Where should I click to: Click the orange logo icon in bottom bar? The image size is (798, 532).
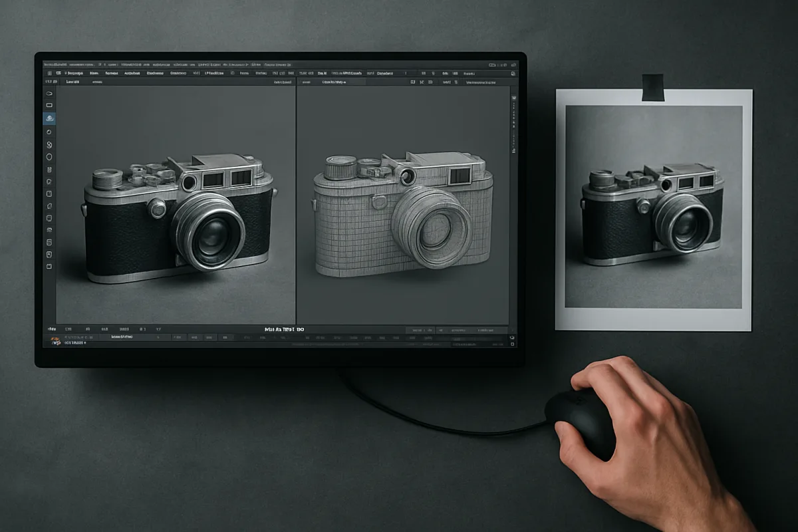coord(55,340)
